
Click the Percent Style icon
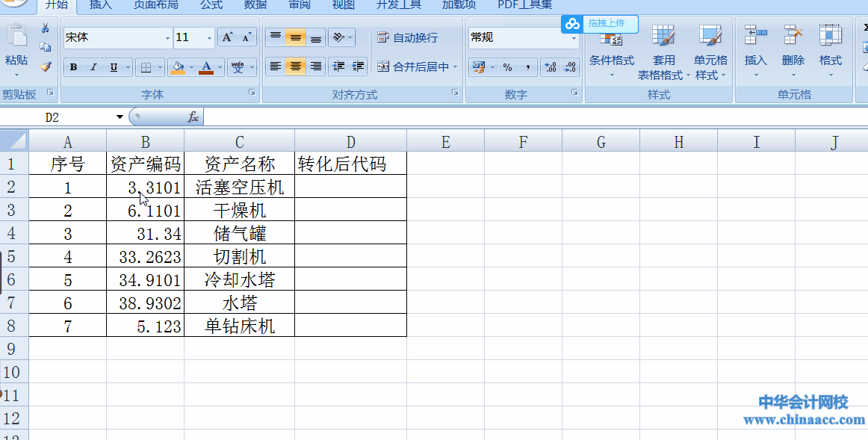click(x=506, y=67)
